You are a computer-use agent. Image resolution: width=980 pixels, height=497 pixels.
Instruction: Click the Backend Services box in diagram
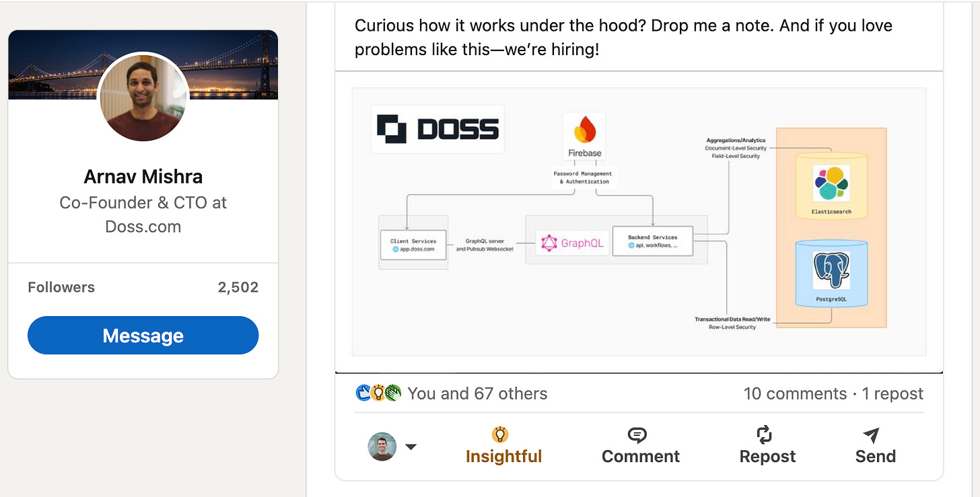tap(652, 241)
